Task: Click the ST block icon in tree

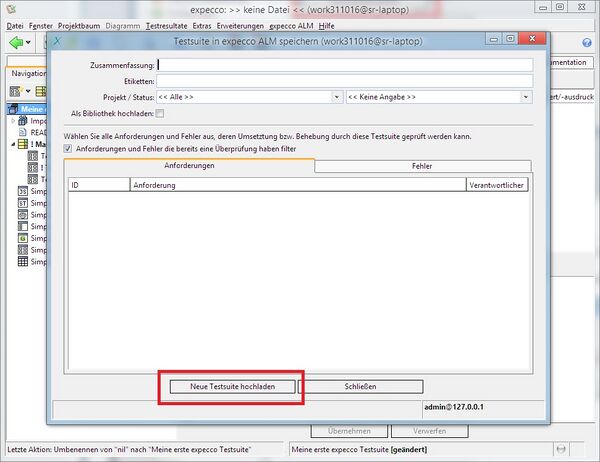Action: 22,202
